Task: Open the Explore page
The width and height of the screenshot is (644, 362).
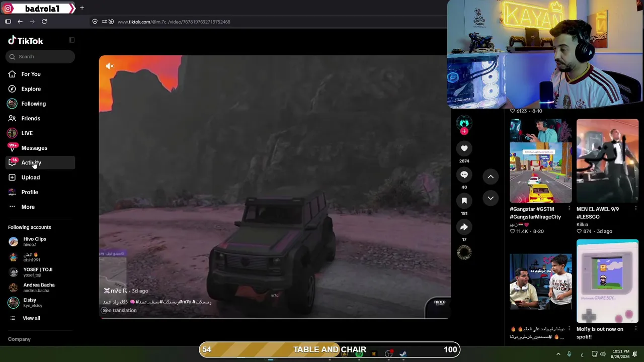Action: pyautogui.click(x=40, y=89)
